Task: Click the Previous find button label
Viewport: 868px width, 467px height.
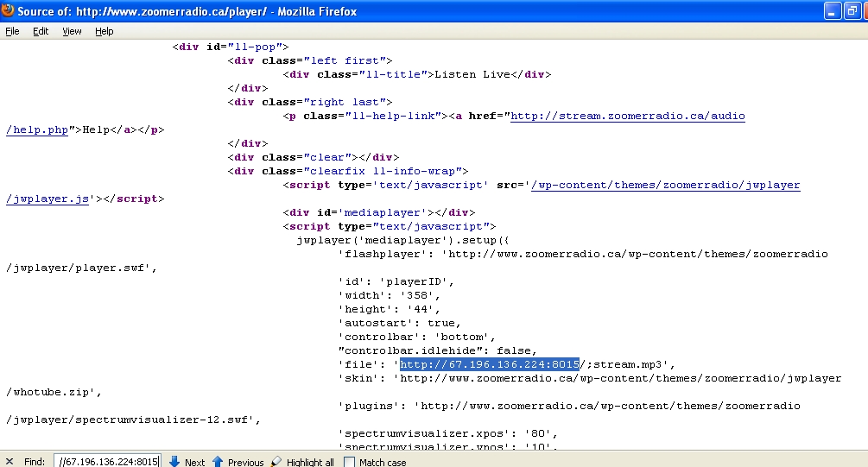Action: point(246,462)
